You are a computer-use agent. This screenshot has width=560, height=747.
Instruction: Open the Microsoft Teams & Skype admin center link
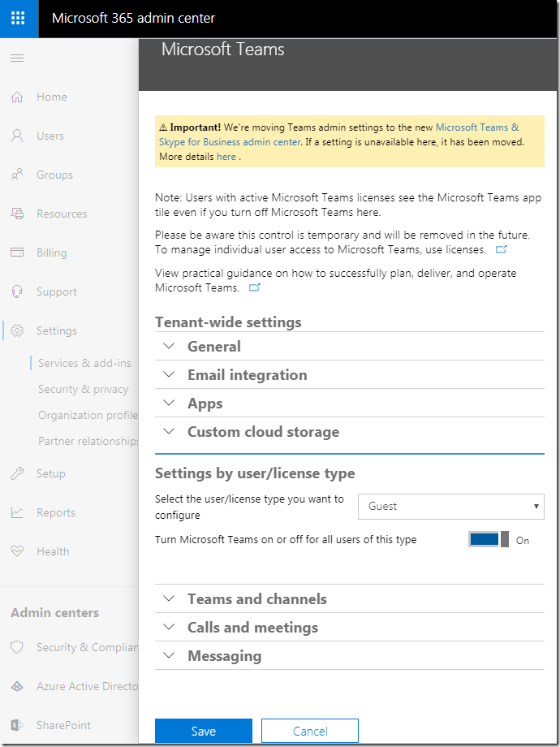click(339, 135)
